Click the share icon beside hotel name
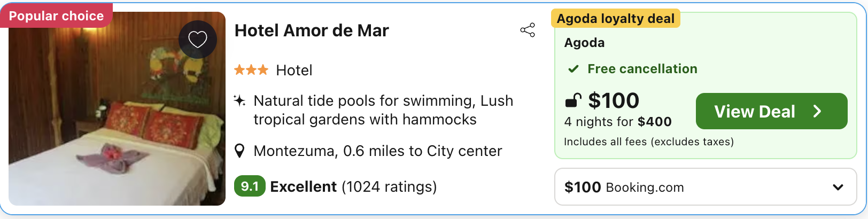868x219 pixels. (x=528, y=30)
